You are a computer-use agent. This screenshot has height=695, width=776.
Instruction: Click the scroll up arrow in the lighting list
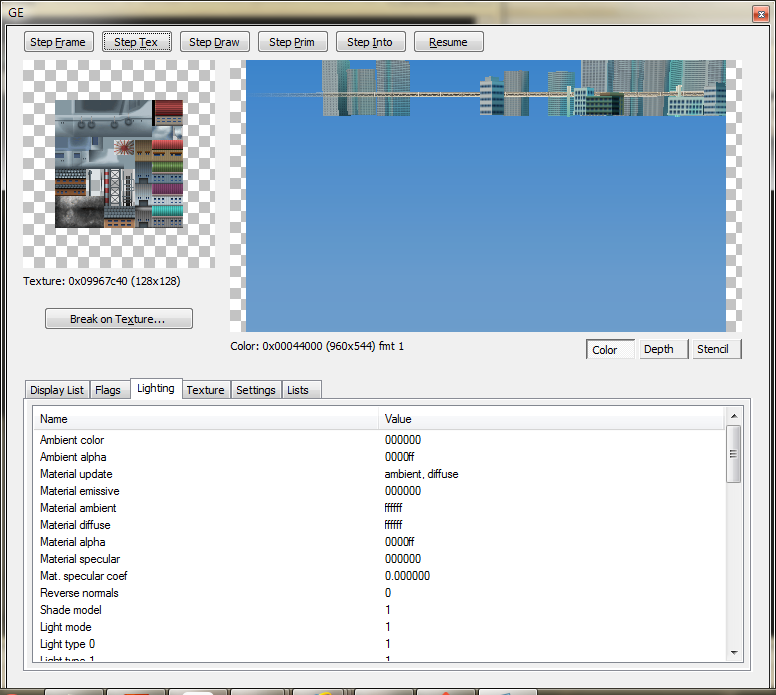tap(733, 415)
